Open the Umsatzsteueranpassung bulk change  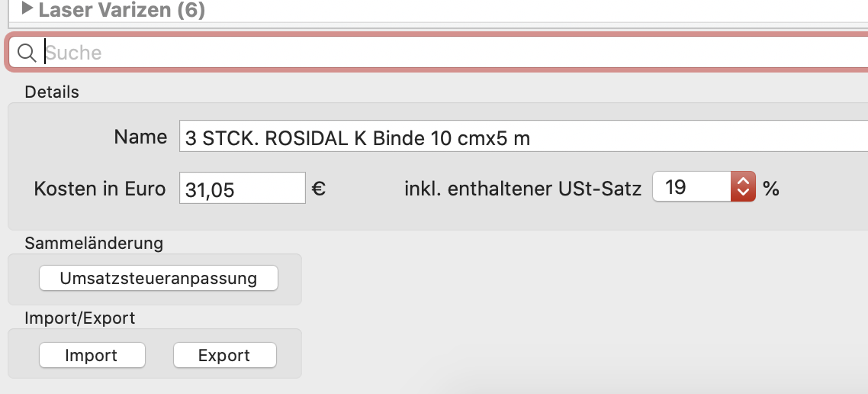(159, 278)
